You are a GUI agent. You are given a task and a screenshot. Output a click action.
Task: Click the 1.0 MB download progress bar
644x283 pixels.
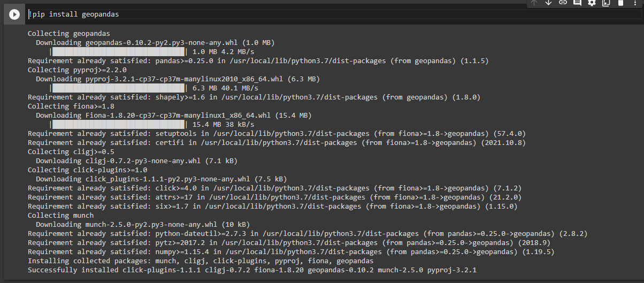(118, 52)
